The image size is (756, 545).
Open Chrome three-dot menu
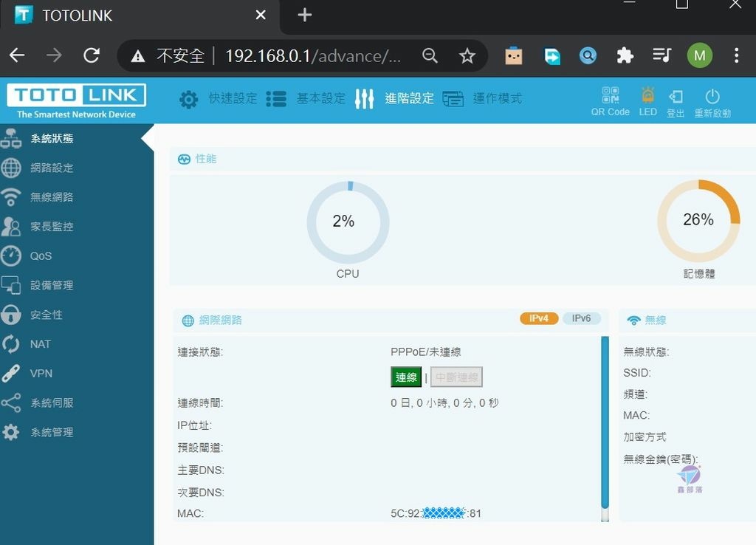(x=736, y=56)
